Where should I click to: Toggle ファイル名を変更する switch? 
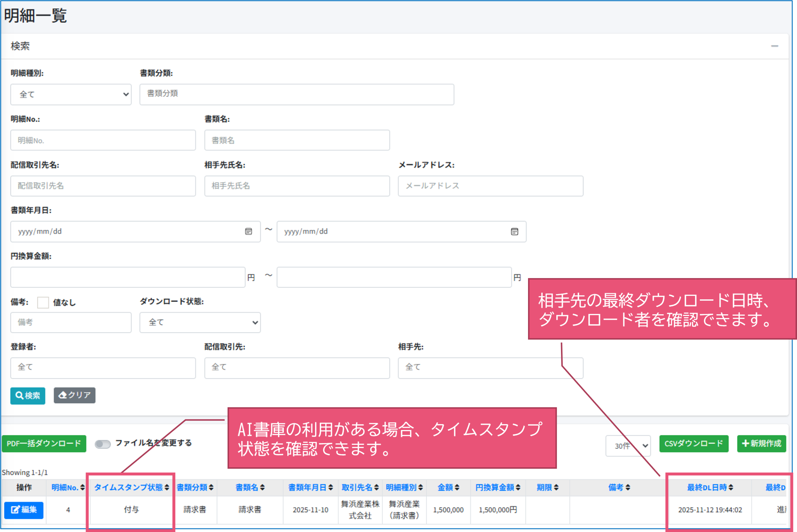tap(102, 444)
